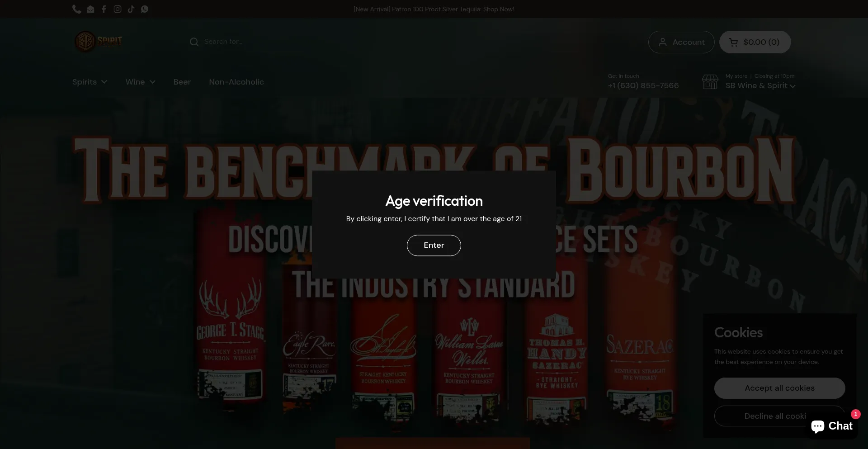Confirm age with the Enter button
The height and width of the screenshot is (449, 868).
434,245
